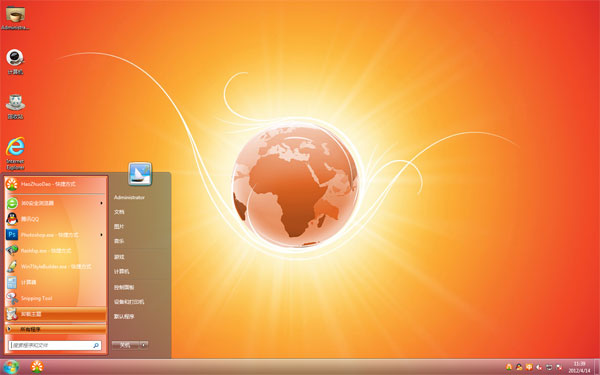Expand 所有程序 all programs list
Screen dimensions: 600x375
click(55, 329)
